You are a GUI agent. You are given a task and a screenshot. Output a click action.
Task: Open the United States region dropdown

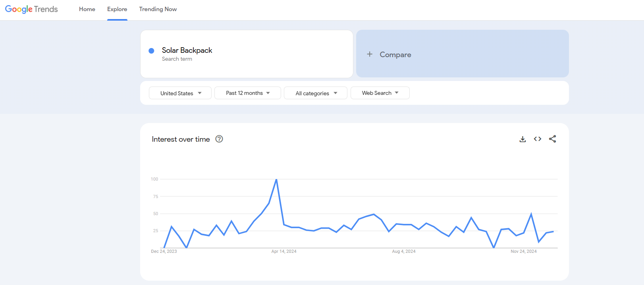pos(180,93)
